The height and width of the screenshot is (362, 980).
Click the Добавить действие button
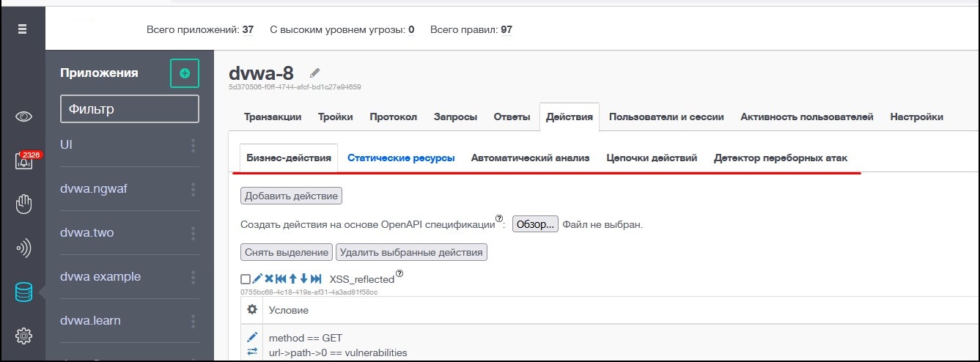[x=291, y=196]
